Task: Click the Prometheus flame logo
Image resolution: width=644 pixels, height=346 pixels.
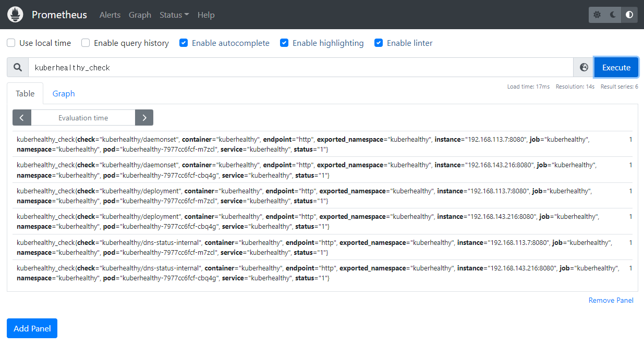Action: pos(15,15)
